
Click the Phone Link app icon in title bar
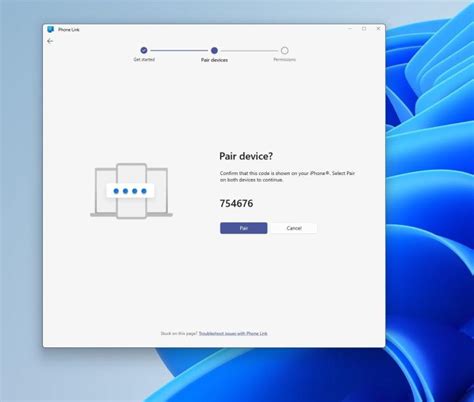pos(50,29)
